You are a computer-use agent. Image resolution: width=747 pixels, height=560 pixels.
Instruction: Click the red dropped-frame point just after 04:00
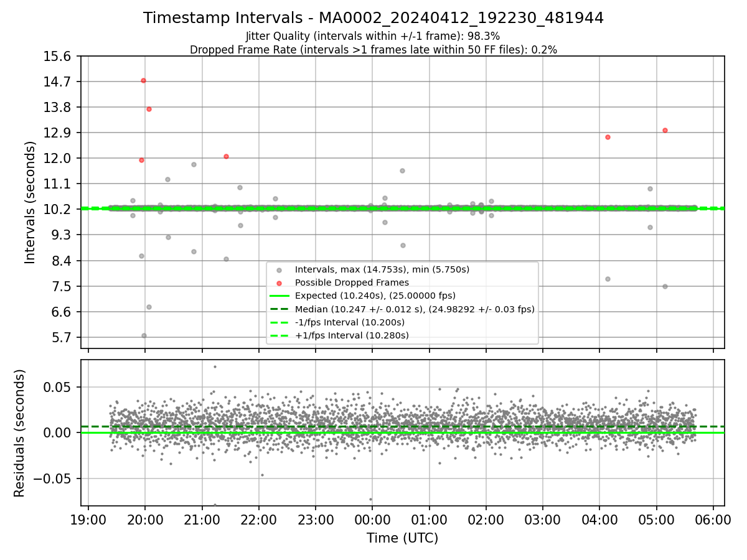pos(608,137)
